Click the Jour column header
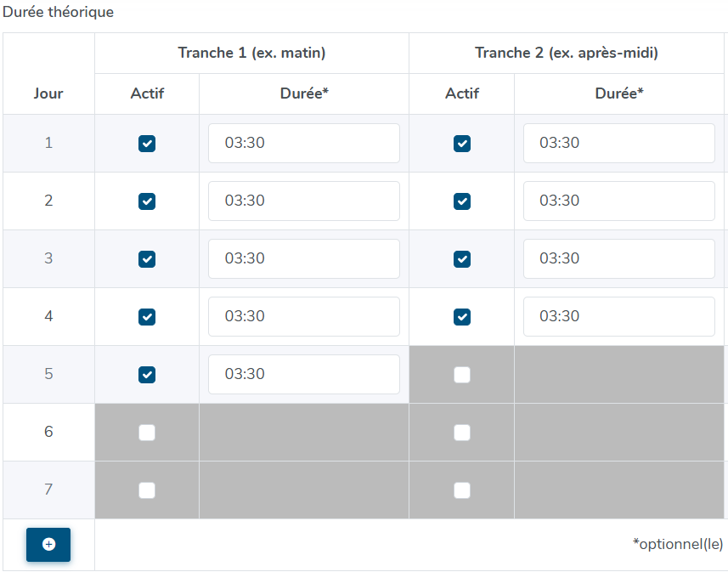 48,93
